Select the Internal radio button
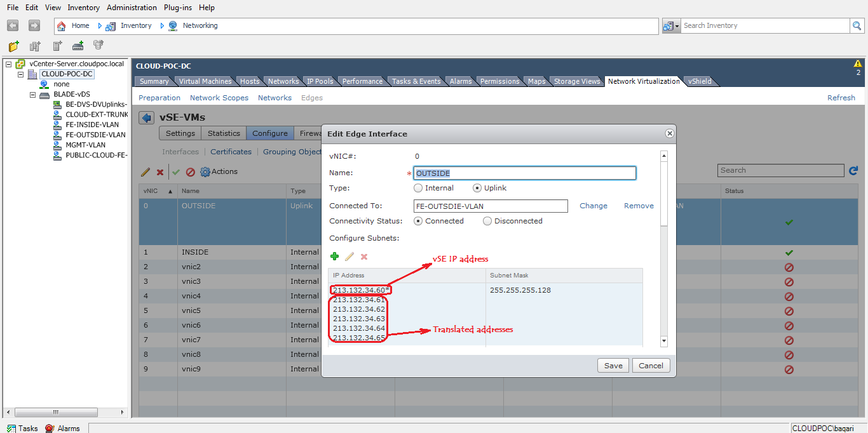The width and height of the screenshot is (868, 433). (x=418, y=187)
